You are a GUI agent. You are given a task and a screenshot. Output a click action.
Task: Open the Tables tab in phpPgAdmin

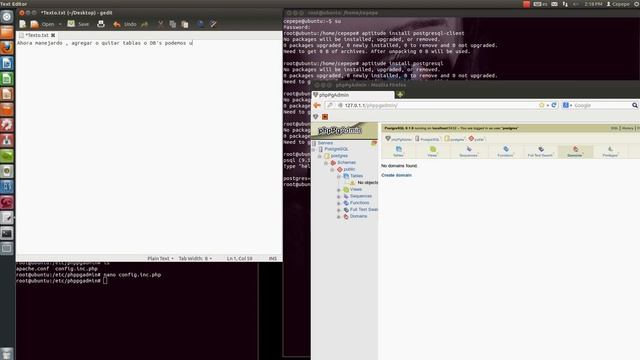(x=398, y=151)
